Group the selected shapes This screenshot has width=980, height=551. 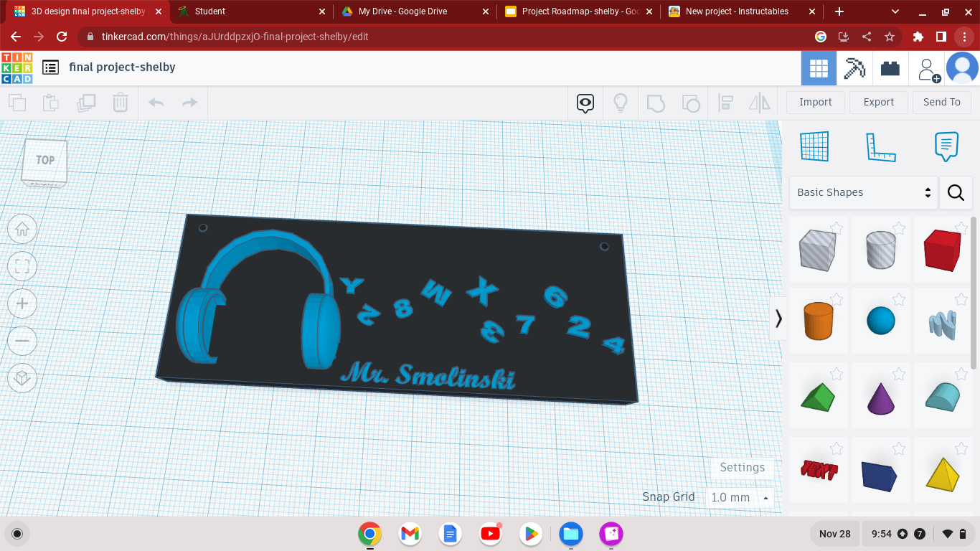(x=656, y=103)
